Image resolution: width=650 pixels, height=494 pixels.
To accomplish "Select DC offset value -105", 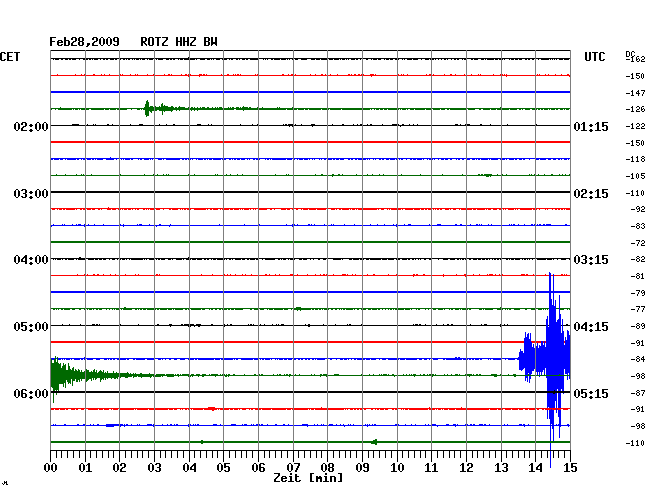I will point(635,177).
